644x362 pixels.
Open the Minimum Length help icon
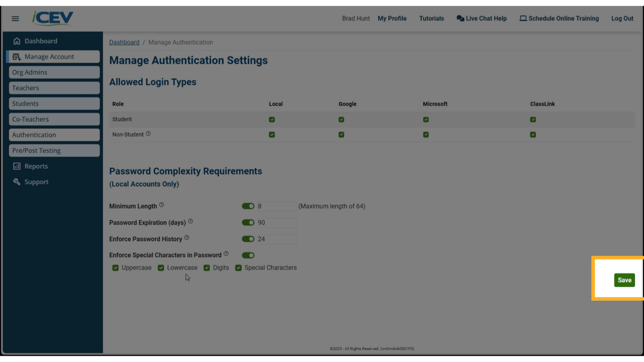tap(161, 205)
